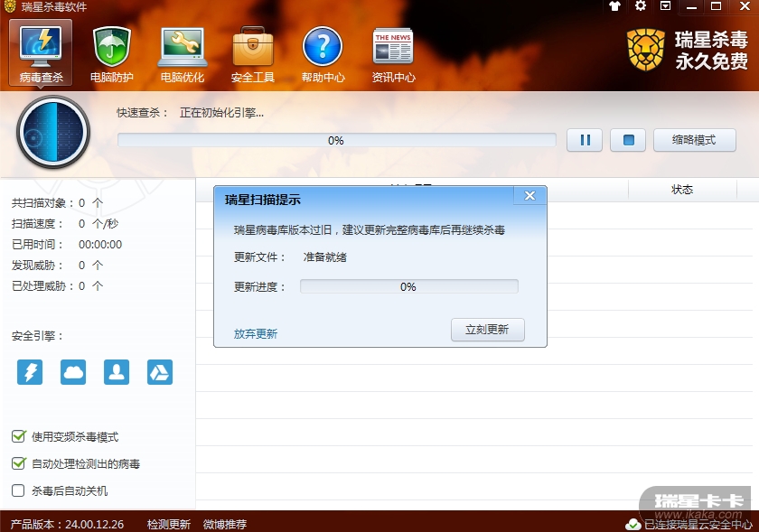The image size is (759, 532).
Task: Stop the quick scan
Action: [x=628, y=140]
